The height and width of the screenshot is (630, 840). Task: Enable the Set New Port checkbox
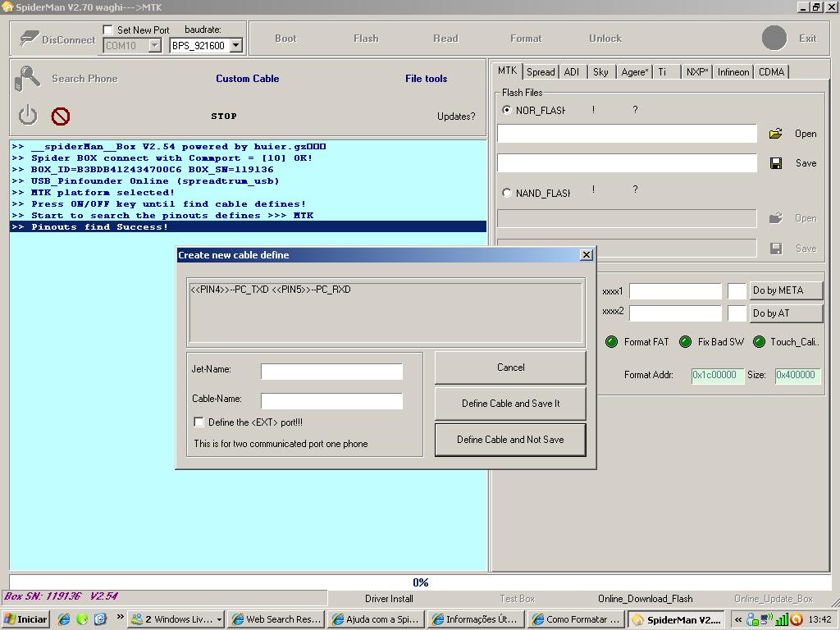tap(108, 30)
